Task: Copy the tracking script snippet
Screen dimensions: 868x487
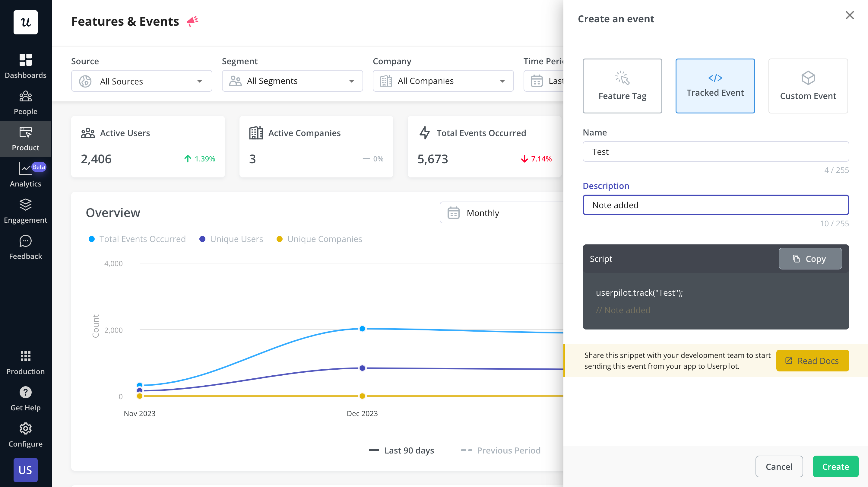Action: pos(810,259)
